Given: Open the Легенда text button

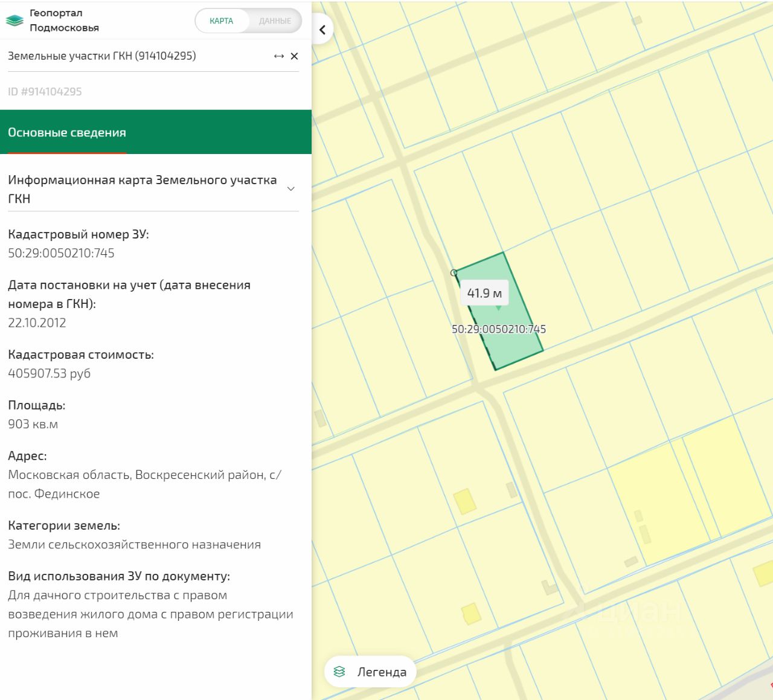Looking at the screenshot, I should [x=382, y=672].
